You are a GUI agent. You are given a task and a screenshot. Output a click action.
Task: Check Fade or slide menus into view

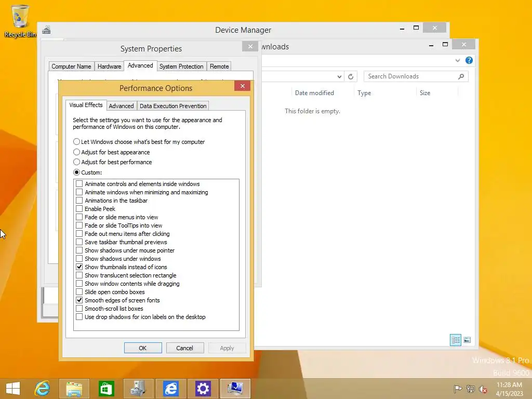coord(79,217)
